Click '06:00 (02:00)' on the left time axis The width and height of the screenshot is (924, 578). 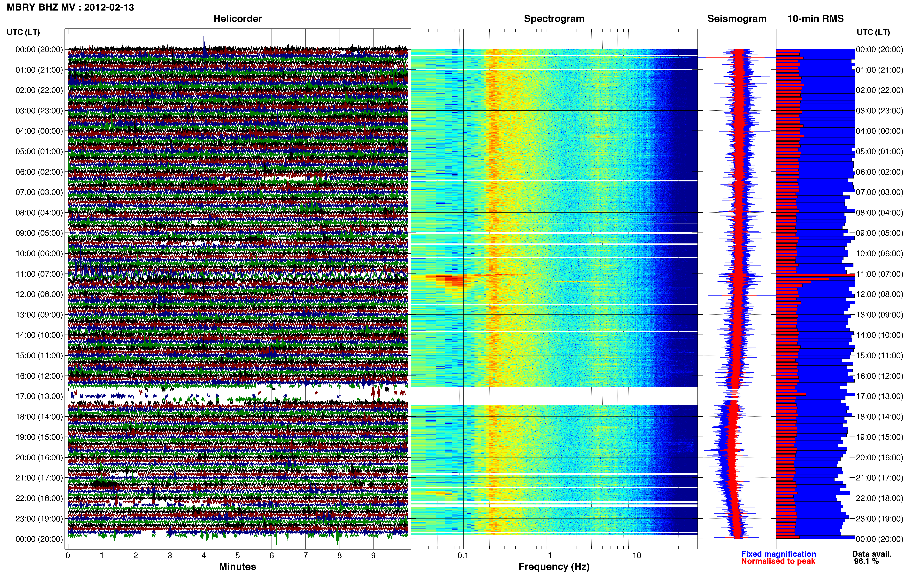tap(39, 172)
